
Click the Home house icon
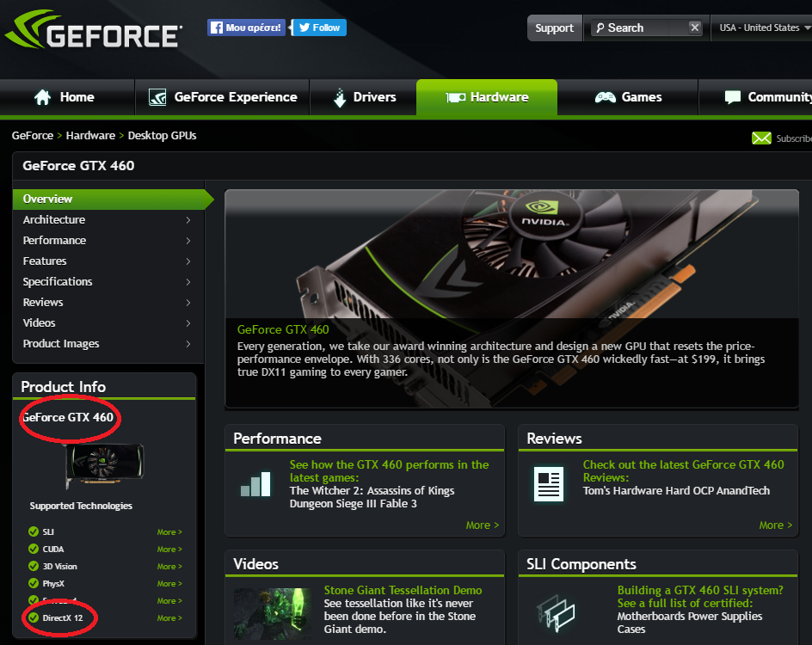[x=42, y=97]
